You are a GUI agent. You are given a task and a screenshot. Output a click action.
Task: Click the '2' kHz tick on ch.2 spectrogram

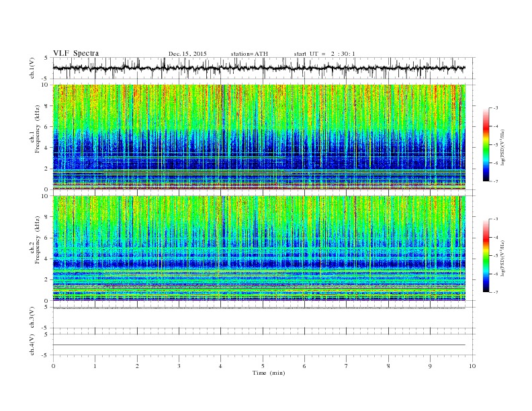pos(47,280)
